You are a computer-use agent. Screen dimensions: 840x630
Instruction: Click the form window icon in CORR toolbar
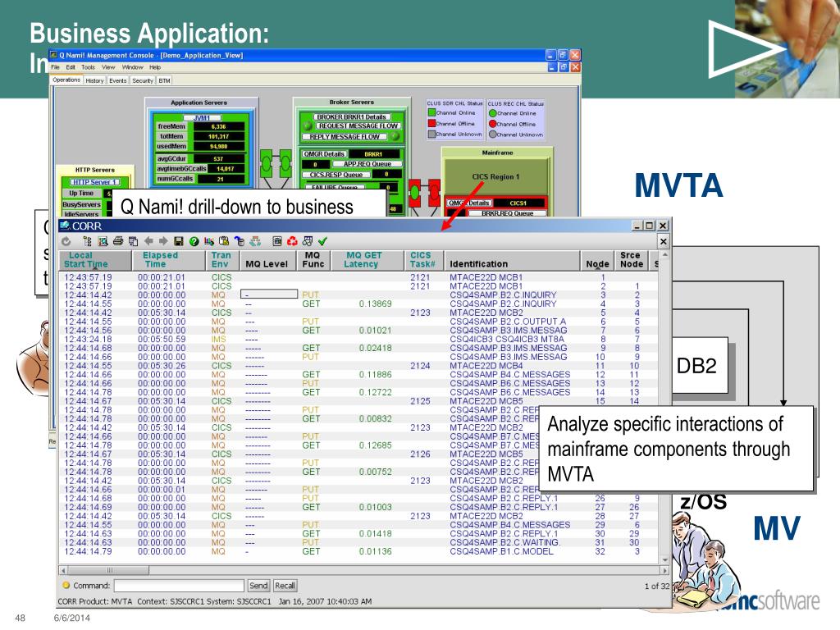[x=277, y=241]
